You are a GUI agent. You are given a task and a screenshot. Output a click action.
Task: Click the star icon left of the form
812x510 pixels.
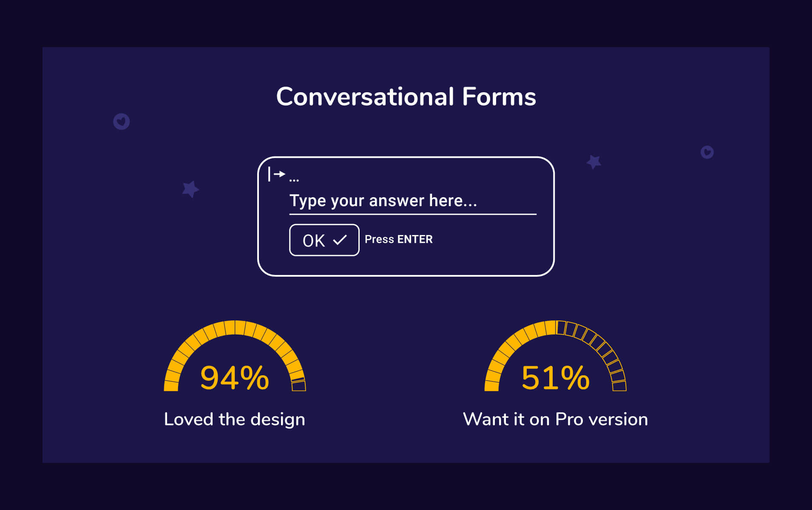190,189
